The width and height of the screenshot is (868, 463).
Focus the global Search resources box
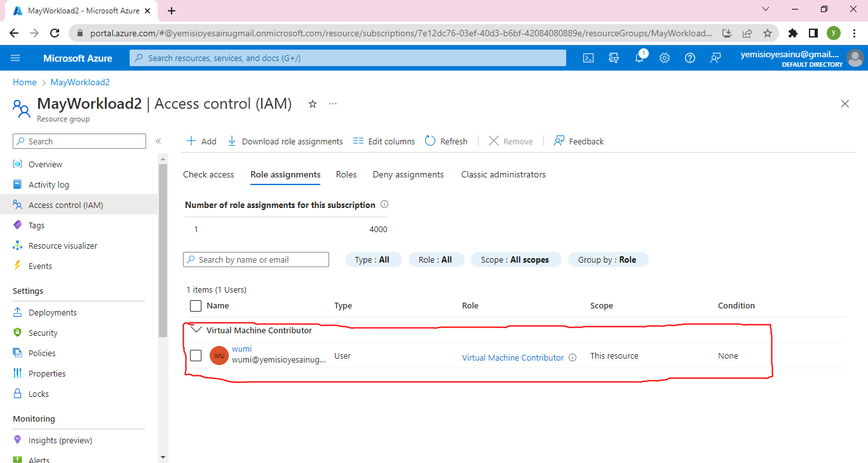click(x=348, y=58)
